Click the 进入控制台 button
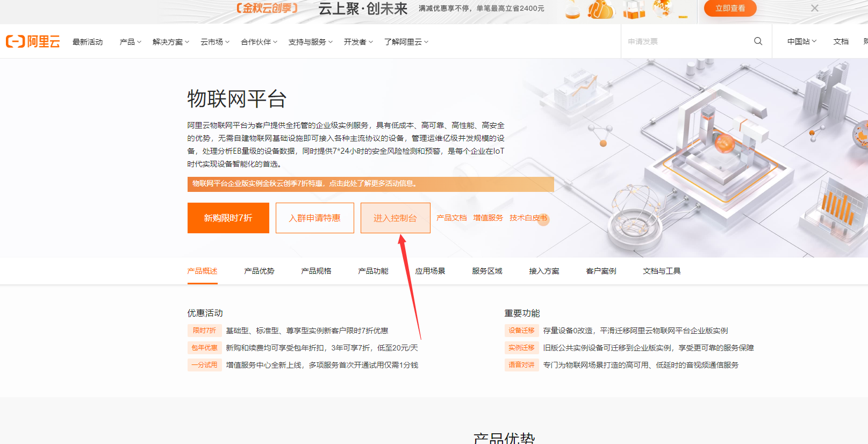Screen dimensions: 868x444 (396, 218)
